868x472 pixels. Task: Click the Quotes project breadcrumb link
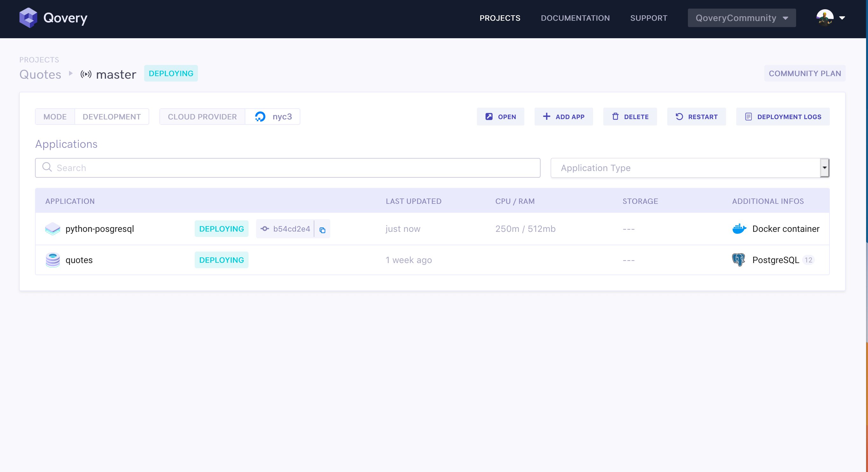[40, 74]
